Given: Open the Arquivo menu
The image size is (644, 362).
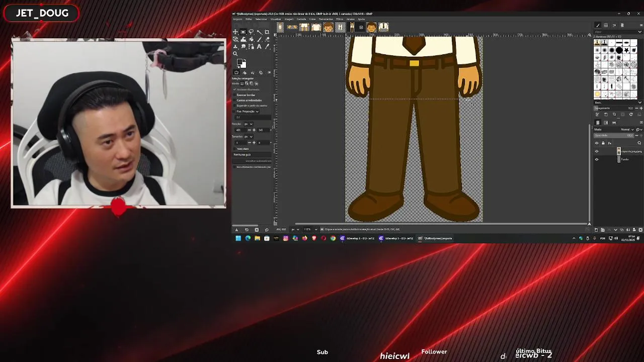Looking at the screenshot, I should (x=237, y=19).
